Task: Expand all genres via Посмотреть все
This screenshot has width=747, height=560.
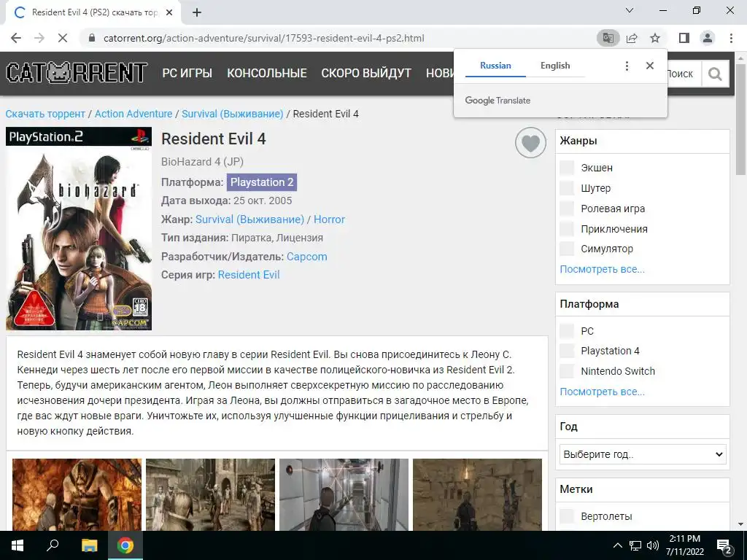Action: click(x=602, y=269)
